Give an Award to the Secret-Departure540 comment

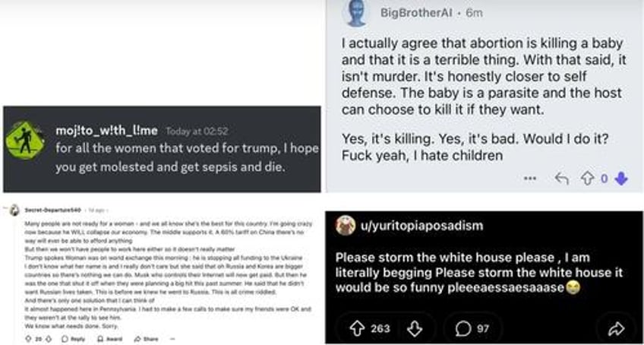pos(108,339)
